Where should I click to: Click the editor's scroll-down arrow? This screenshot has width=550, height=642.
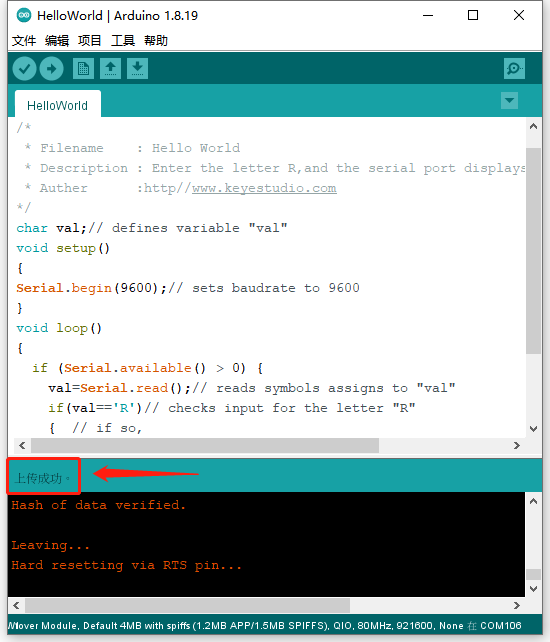pyautogui.click(x=533, y=429)
